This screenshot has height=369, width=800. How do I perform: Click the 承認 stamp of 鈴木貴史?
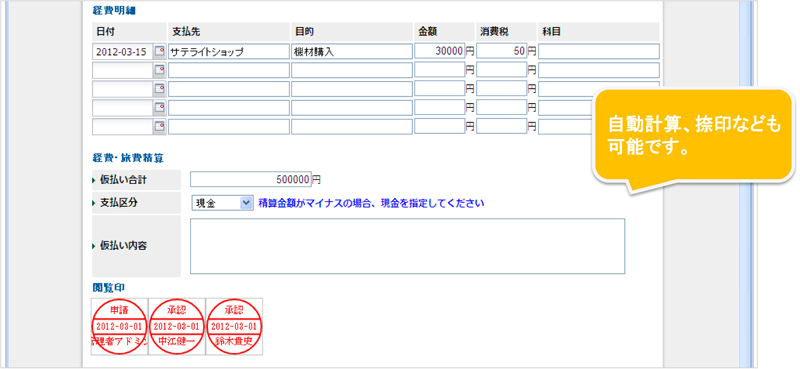click(235, 327)
